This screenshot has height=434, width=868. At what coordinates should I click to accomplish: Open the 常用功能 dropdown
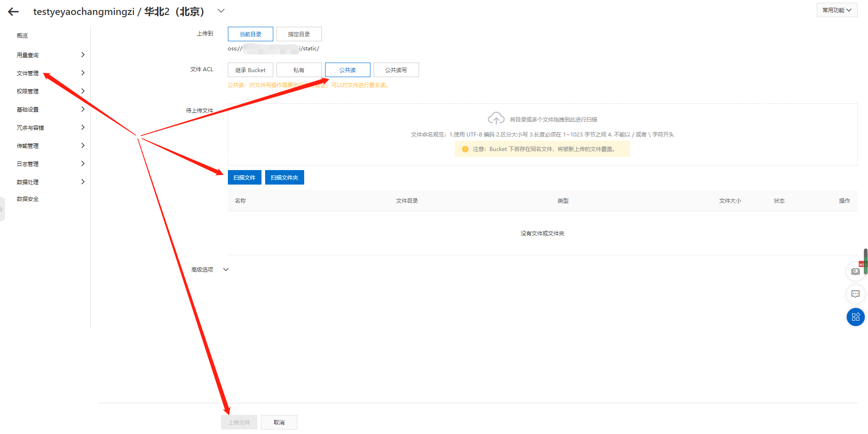(x=836, y=10)
